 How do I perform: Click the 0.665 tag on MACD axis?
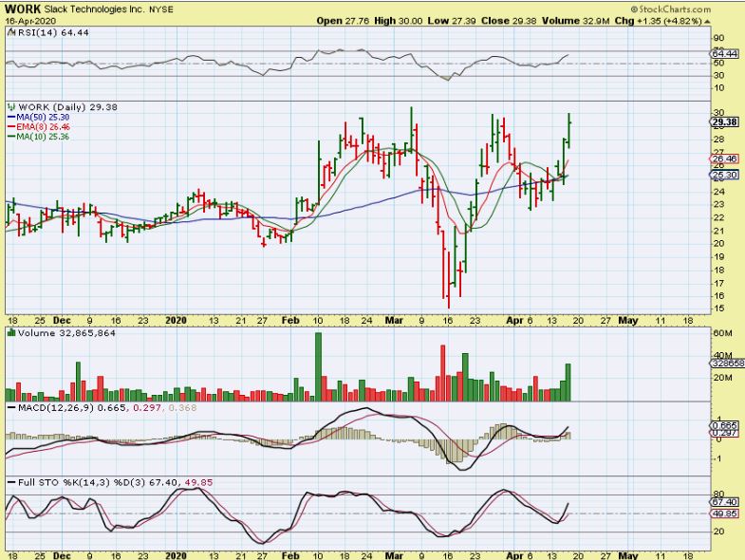725,425
